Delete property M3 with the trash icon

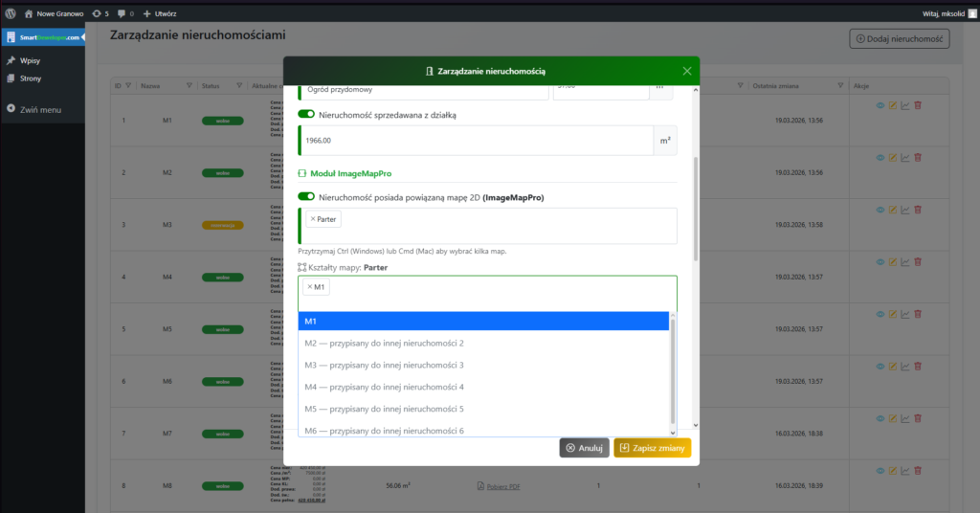click(918, 210)
